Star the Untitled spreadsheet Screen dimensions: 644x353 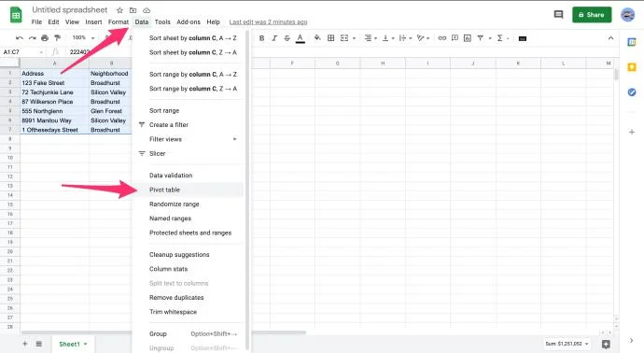coord(119,10)
